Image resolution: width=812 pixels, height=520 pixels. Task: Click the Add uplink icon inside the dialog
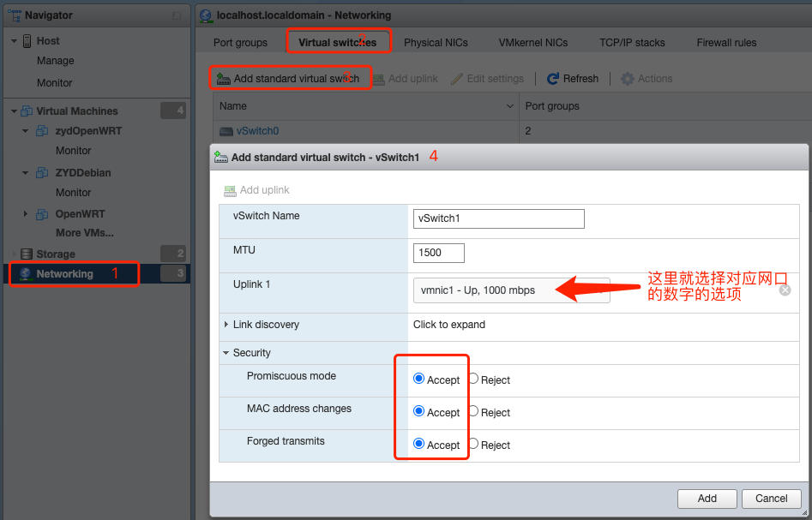tap(230, 191)
